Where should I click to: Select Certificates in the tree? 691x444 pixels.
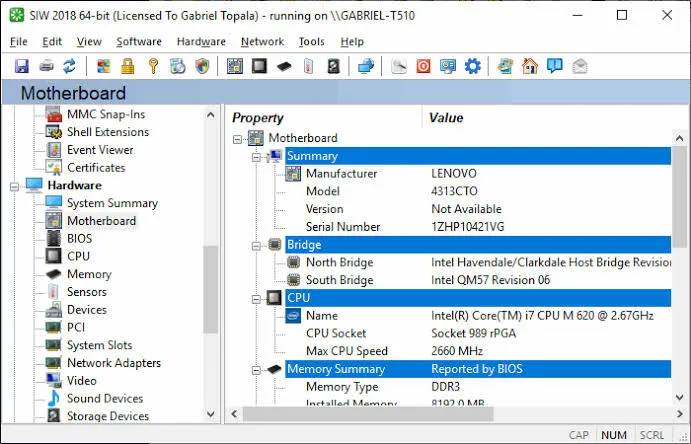point(96,167)
